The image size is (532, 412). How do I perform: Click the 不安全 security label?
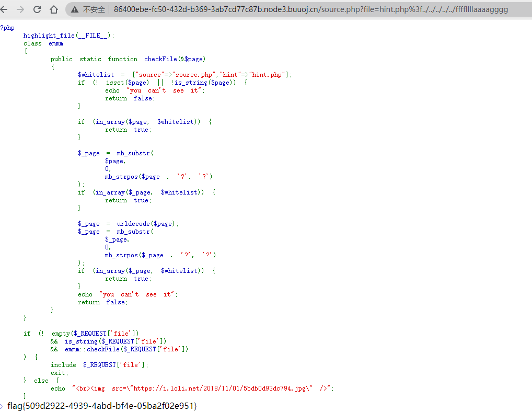(x=94, y=9)
